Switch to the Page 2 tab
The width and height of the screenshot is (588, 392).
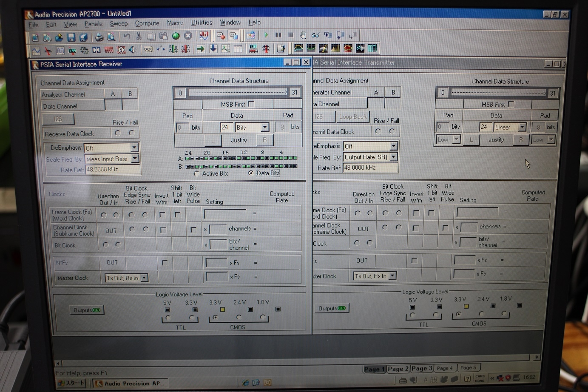pos(398,369)
